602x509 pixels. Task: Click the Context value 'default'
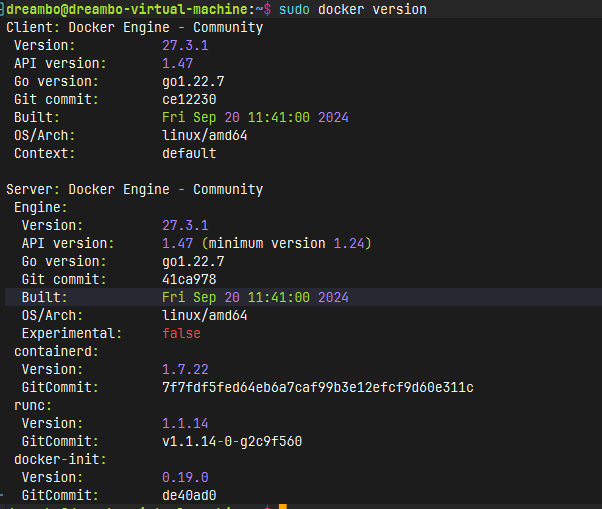pyautogui.click(x=189, y=153)
